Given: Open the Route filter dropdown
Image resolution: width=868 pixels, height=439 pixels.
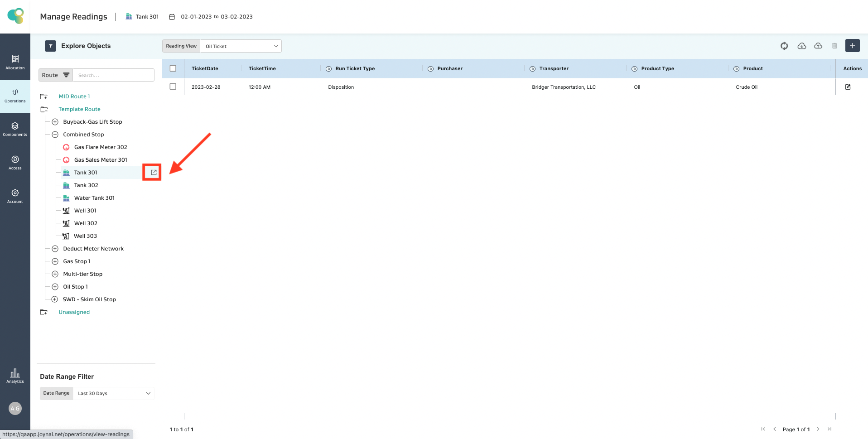Looking at the screenshot, I should 55,75.
